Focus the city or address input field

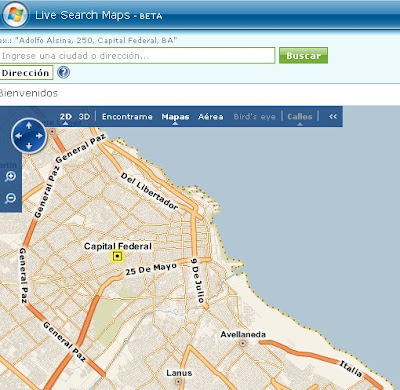[x=137, y=55]
